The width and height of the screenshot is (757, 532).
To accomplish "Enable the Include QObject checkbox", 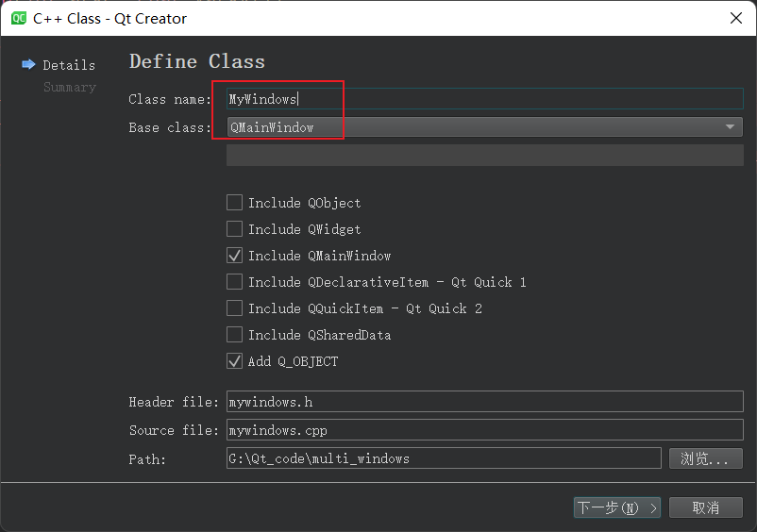I will [x=235, y=203].
